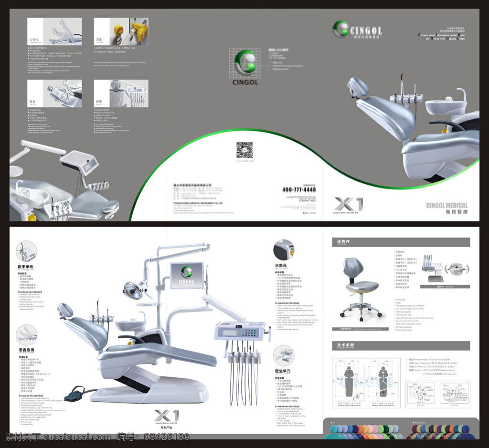Select the "专利产品" caption
This screenshot has height=448, width=489.
[x=167, y=427]
